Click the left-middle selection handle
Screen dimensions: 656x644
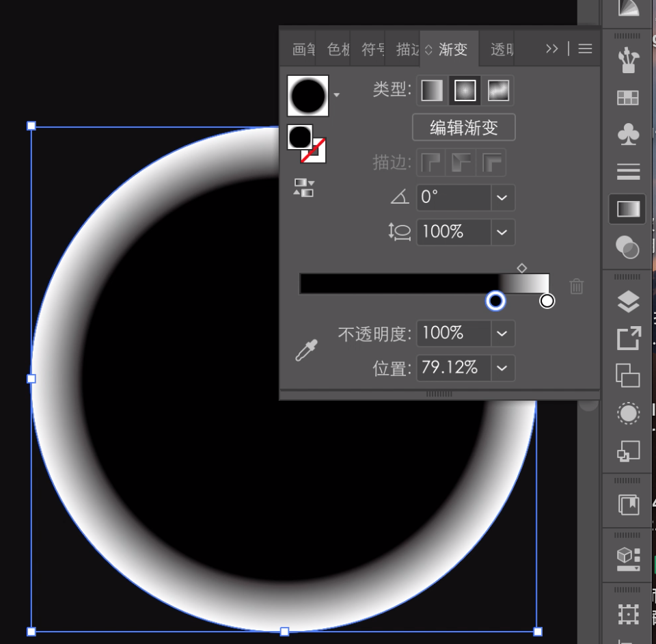(x=31, y=379)
